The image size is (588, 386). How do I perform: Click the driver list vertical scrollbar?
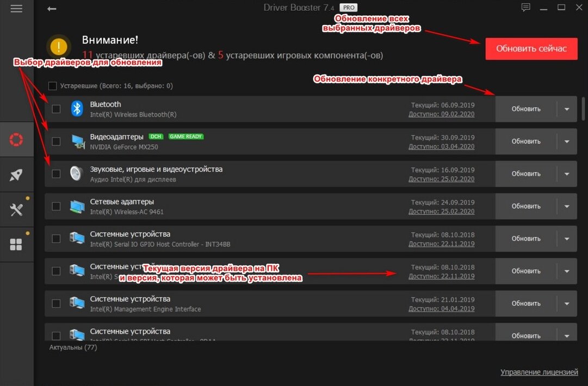[x=583, y=109]
